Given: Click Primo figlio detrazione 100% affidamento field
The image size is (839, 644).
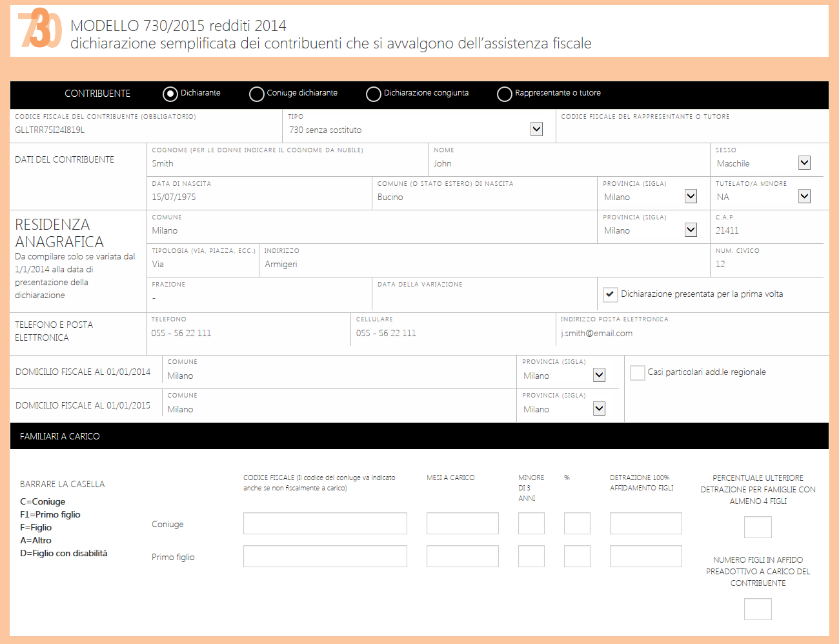Looking at the screenshot, I should tap(646, 556).
